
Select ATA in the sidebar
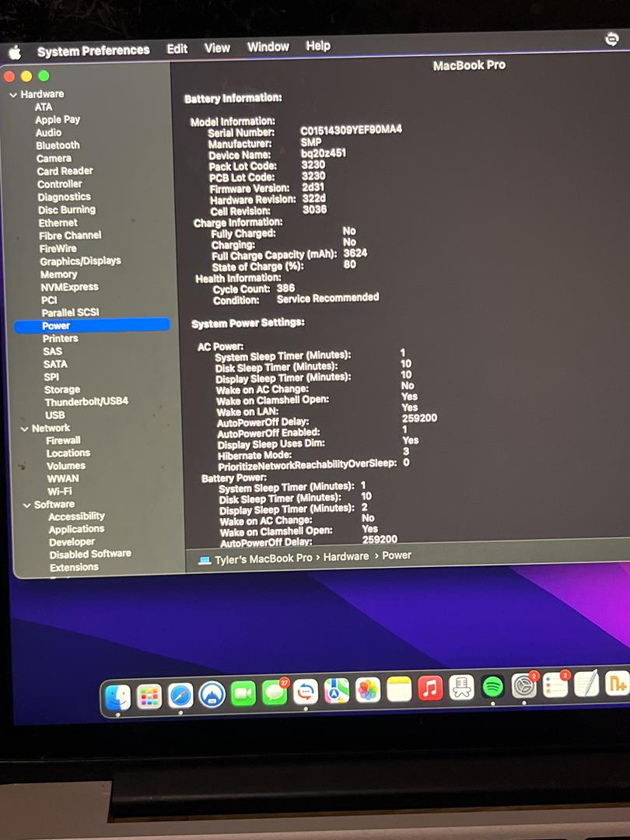tap(44, 107)
